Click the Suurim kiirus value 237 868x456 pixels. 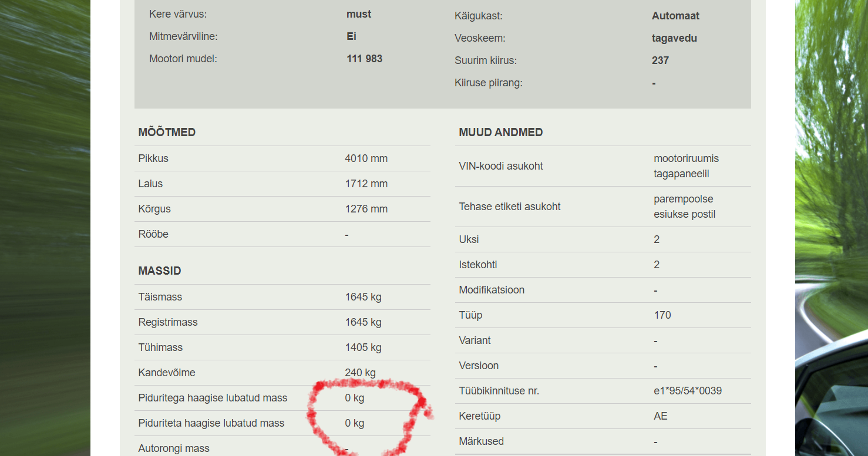pos(660,60)
